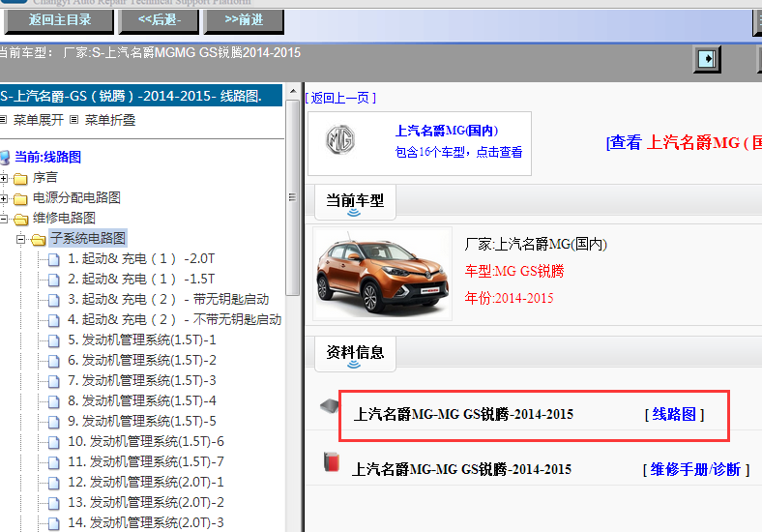The width and height of the screenshot is (762, 532).
Task: Select the 子系统电路图 tree label
Action: click(88, 238)
